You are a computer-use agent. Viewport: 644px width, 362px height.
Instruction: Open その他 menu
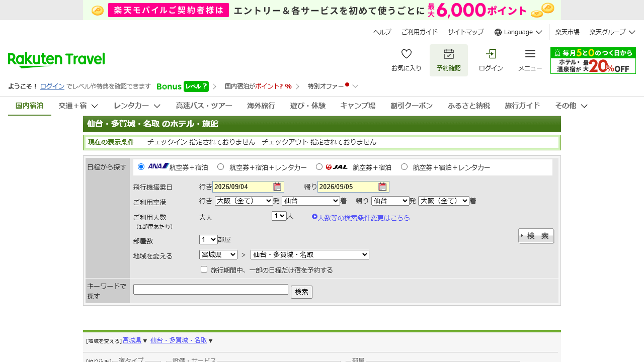click(x=572, y=106)
